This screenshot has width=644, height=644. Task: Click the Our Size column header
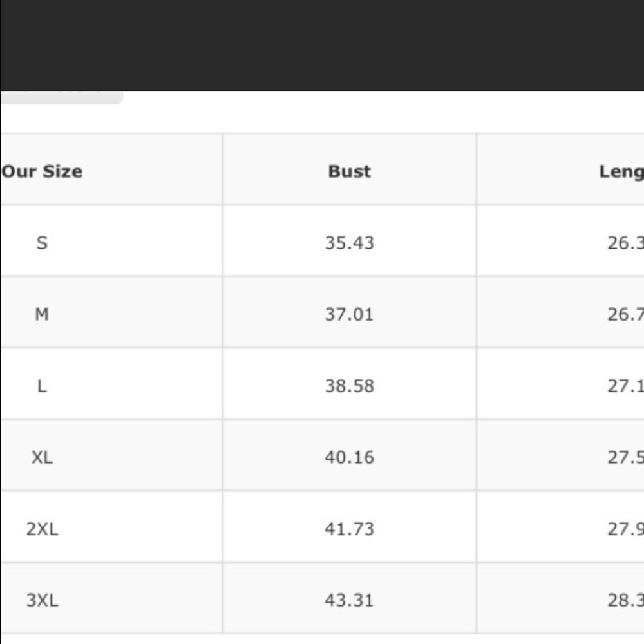43,171
